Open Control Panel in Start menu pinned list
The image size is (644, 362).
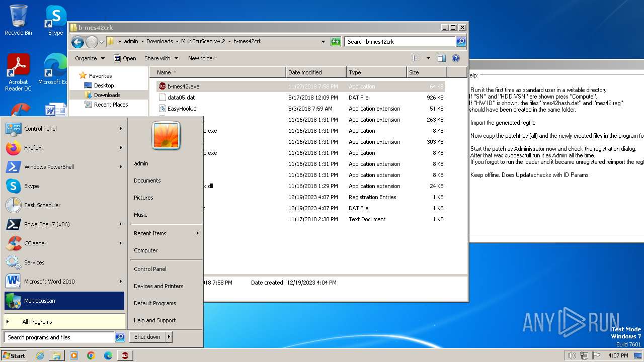point(64,129)
